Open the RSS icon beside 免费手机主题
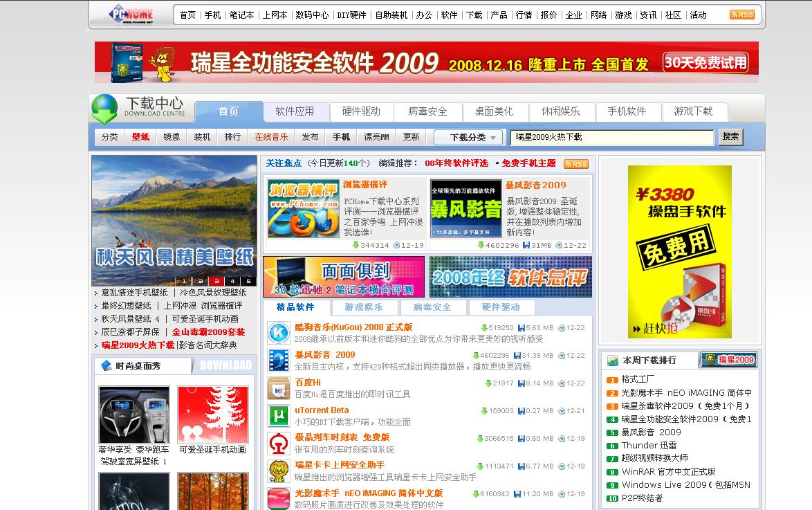 point(576,164)
